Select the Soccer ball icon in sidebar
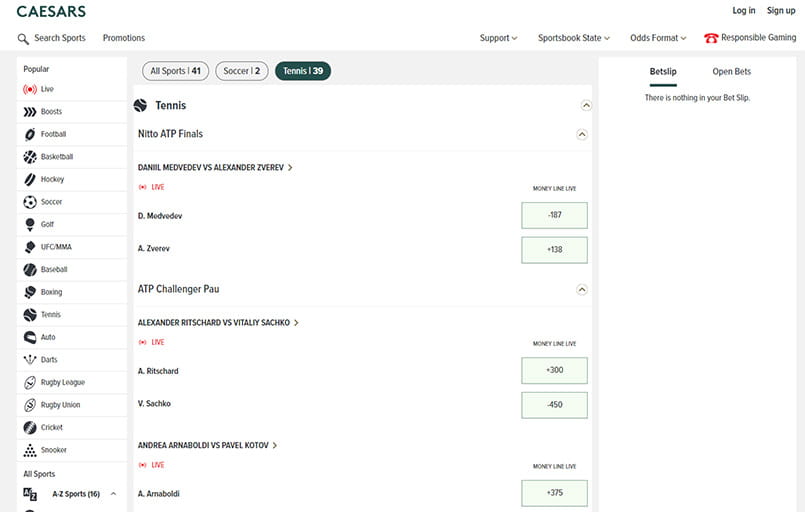 pyautogui.click(x=30, y=202)
